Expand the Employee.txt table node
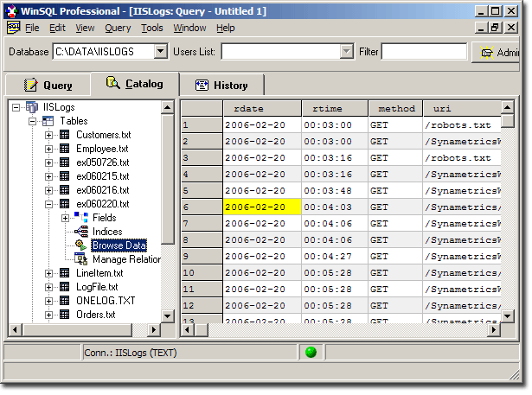 pyautogui.click(x=48, y=149)
